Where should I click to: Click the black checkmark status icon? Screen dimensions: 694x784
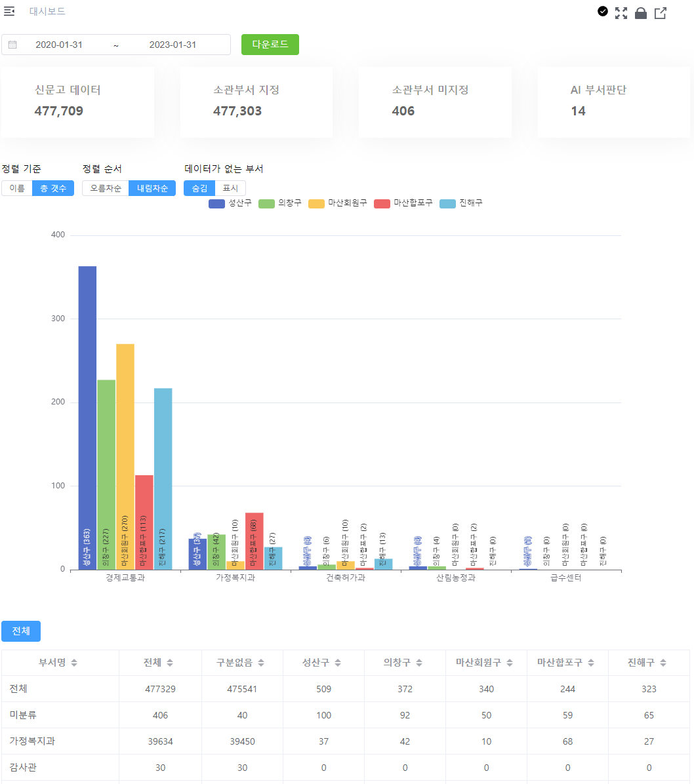pyautogui.click(x=603, y=11)
